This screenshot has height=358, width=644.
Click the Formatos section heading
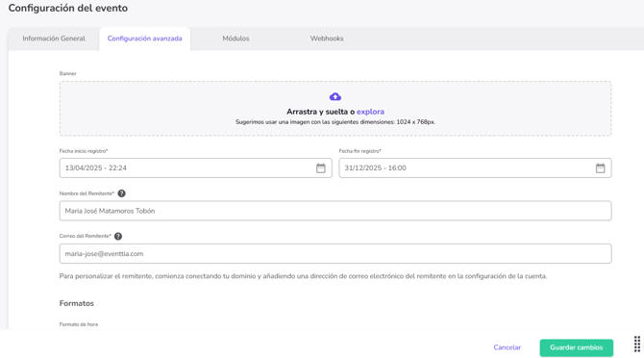pos(77,303)
